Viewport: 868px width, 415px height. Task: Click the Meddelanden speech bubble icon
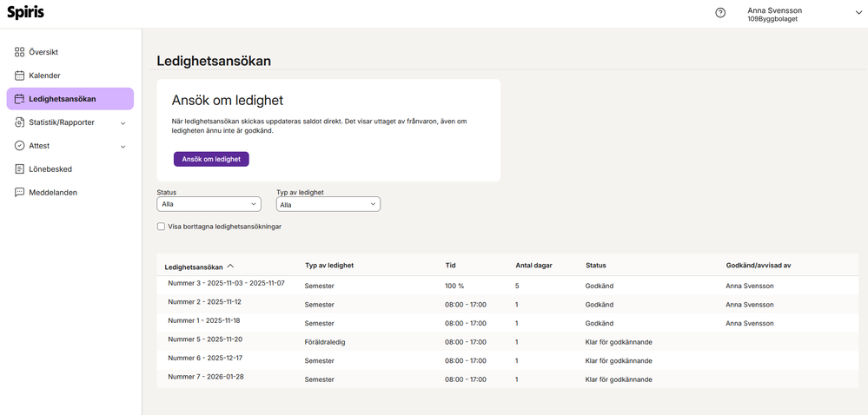pyautogui.click(x=19, y=193)
